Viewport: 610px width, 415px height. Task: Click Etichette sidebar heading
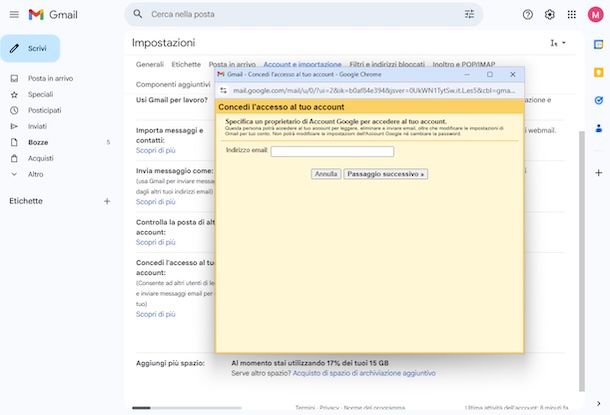pos(26,201)
